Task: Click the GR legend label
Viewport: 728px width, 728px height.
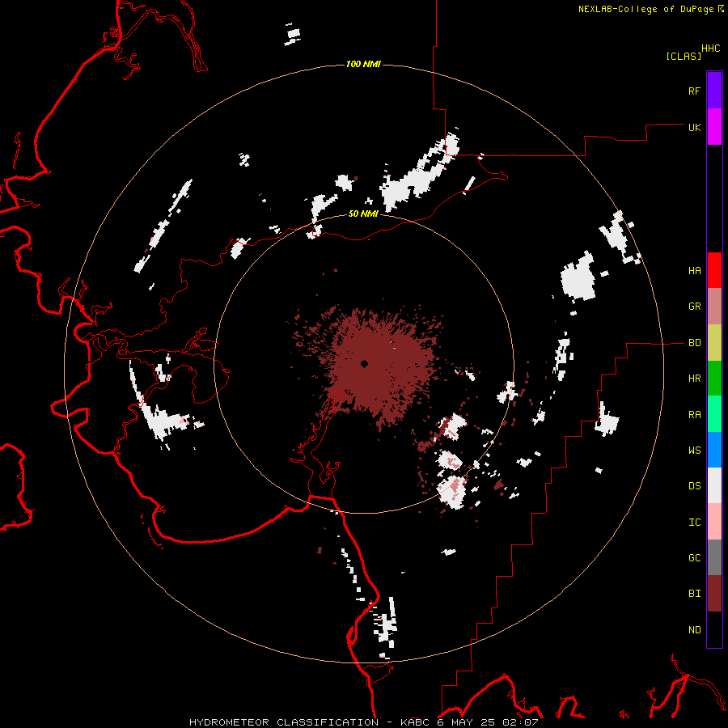Action: [694, 307]
